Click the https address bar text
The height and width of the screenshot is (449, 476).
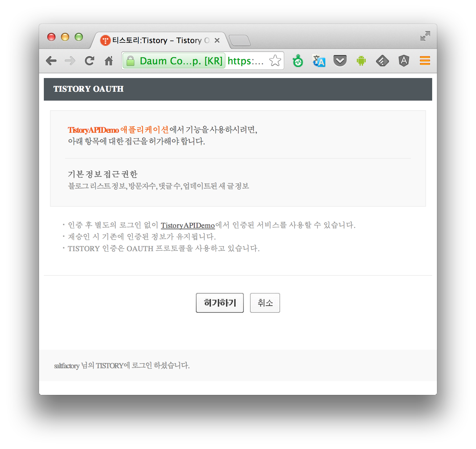pyautogui.click(x=246, y=61)
